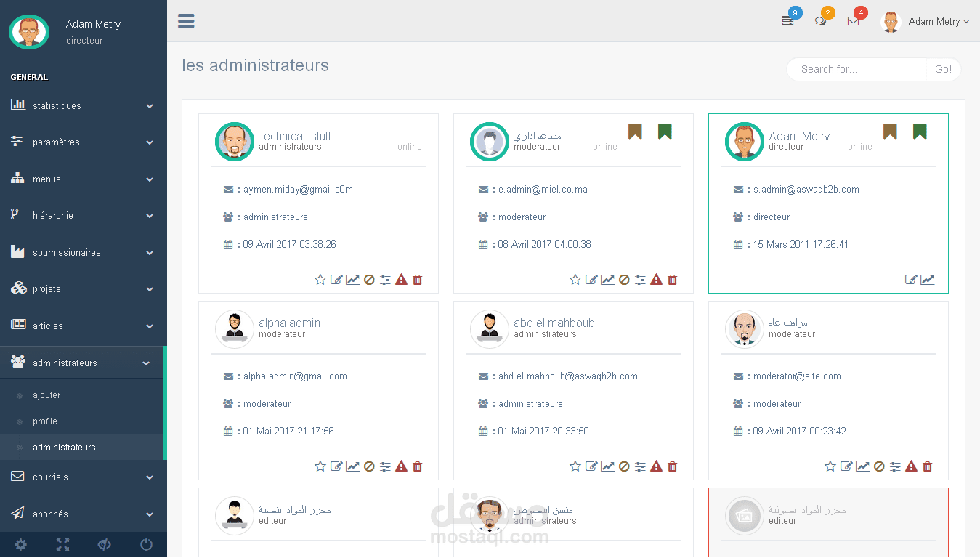Block the abd el mahboub account

pos(624,466)
